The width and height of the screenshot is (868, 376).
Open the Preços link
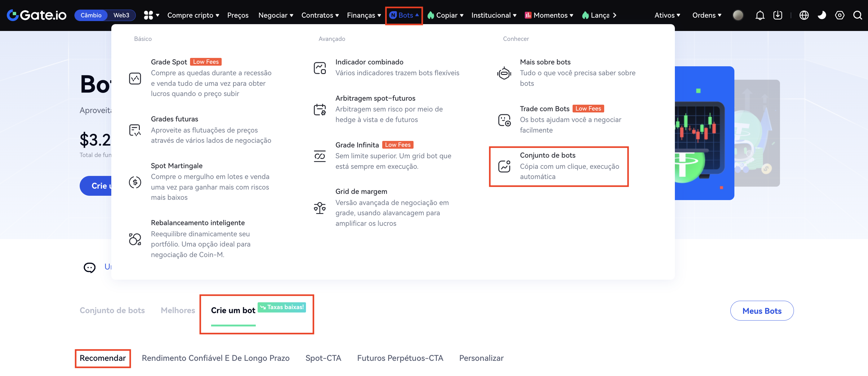pos(237,15)
